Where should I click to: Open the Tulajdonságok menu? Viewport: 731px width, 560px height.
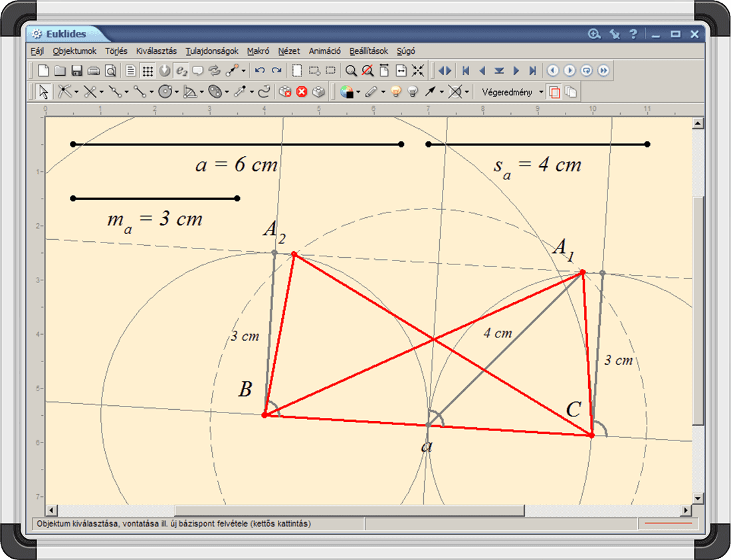212,50
